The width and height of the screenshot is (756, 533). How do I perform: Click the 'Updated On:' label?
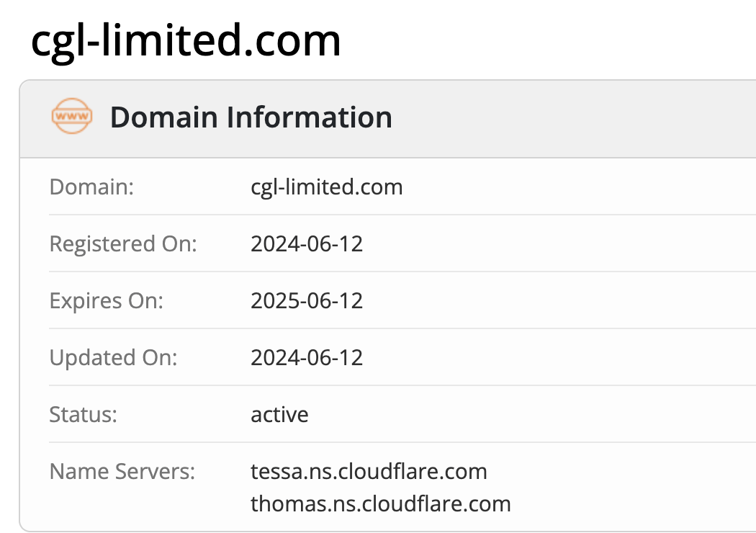[113, 358]
